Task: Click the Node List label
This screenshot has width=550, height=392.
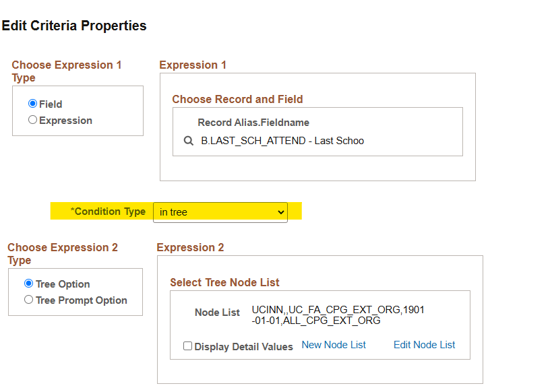Action: coord(217,313)
